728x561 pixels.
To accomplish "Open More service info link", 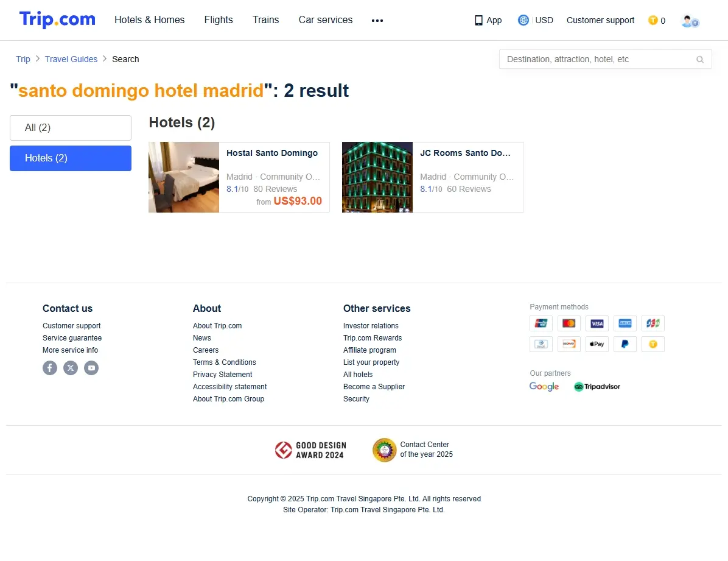I will click(70, 350).
